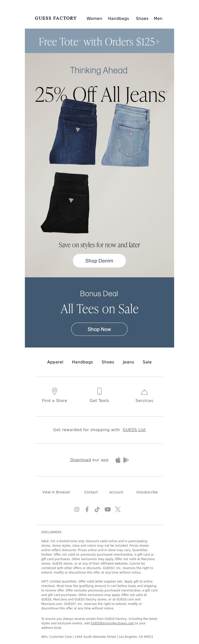
Task: Click the Get Texts phone icon
Action: (x=99, y=391)
